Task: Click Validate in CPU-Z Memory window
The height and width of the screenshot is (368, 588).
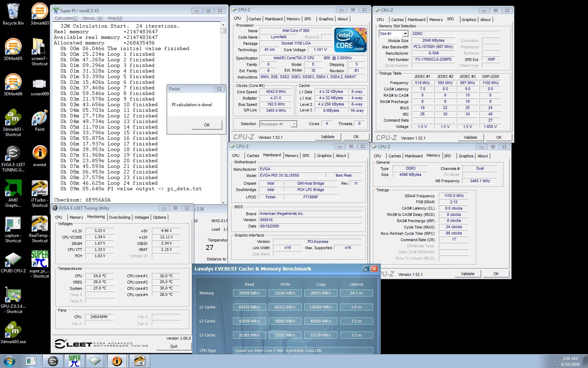Action: point(468,274)
